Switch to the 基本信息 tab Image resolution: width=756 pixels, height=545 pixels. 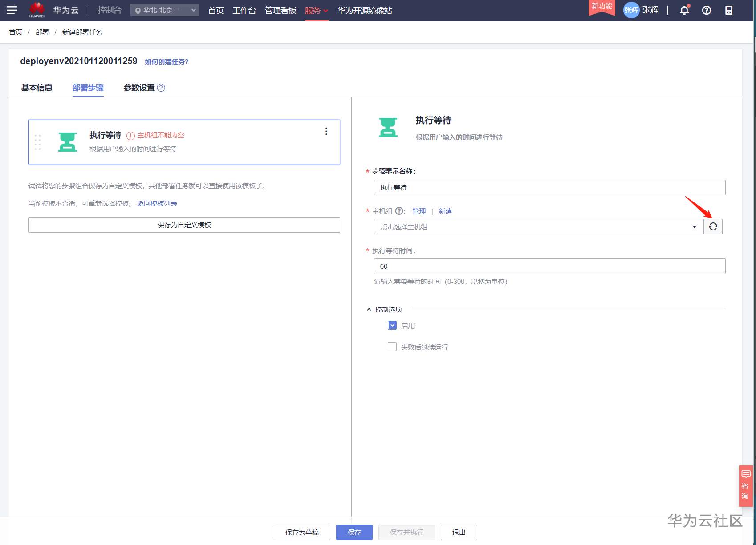coord(37,88)
